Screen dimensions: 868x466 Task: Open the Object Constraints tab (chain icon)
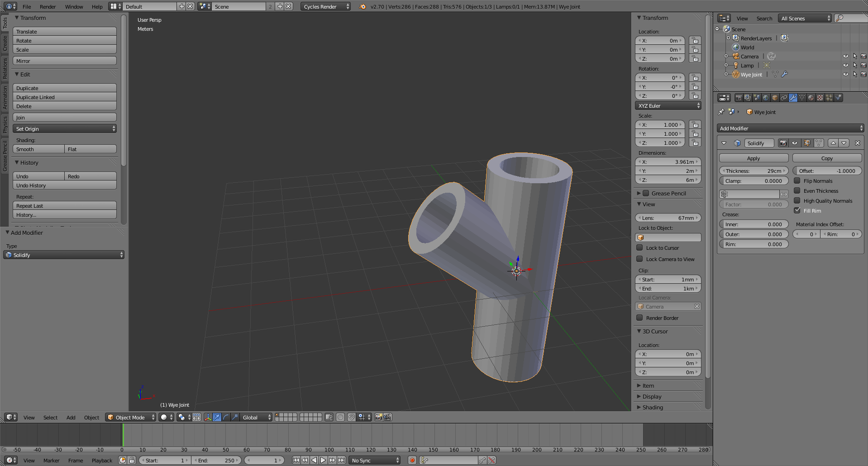point(784,98)
